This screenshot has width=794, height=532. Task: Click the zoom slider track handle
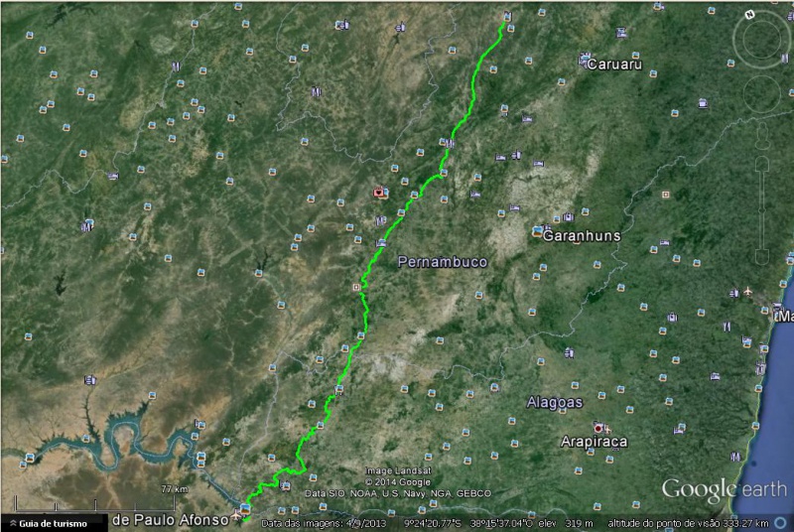click(x=762, y=209)
